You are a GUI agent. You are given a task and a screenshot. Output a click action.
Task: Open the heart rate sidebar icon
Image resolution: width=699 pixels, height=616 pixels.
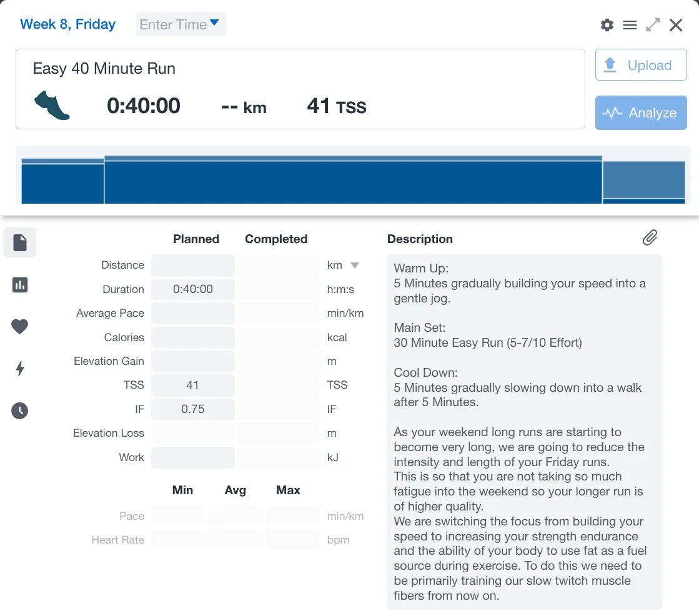(20, 326)
